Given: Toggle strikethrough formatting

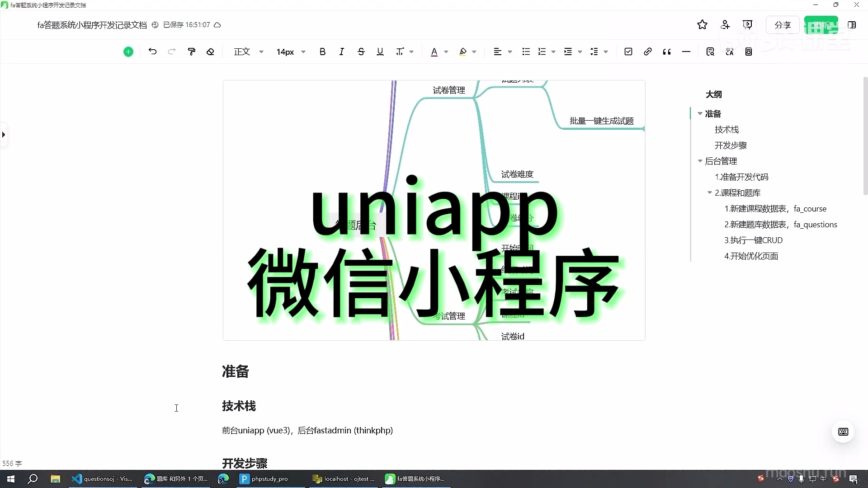Looking at the screenshot, I should (361, 52).
